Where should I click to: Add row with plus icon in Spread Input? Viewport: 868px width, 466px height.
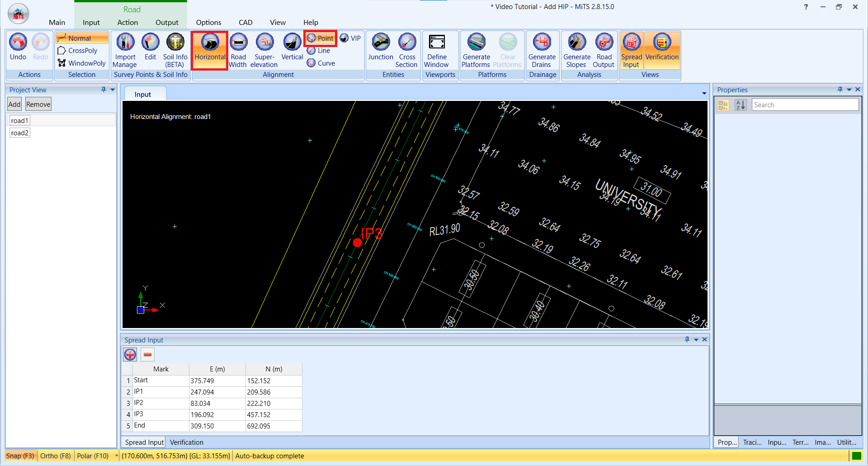pos(130,355)
